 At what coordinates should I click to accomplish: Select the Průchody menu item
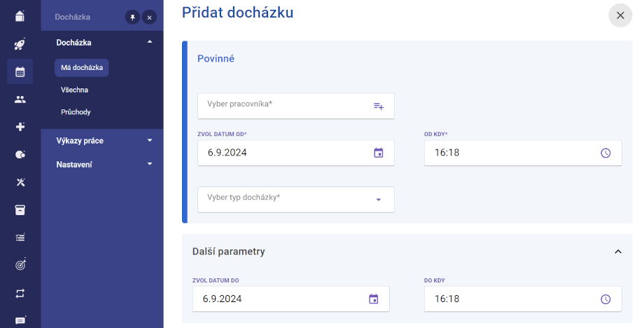click(76, 112)
